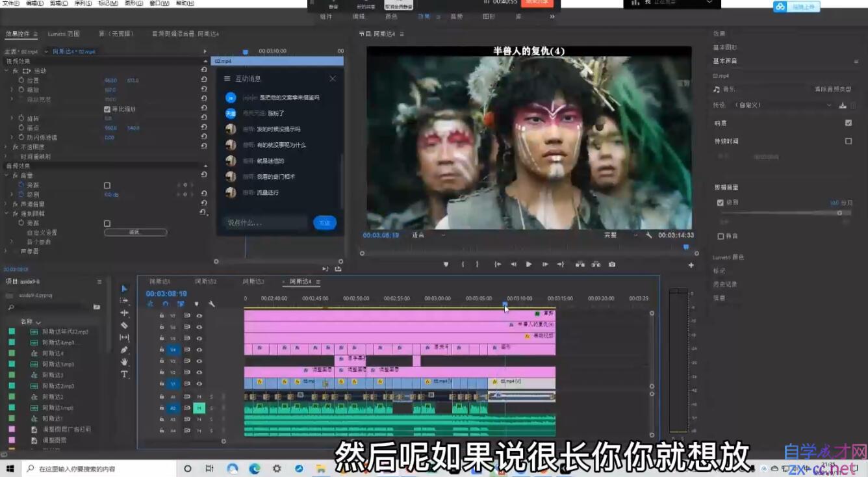868x477 pixels.
Task: Toggle lock on video track V4
Action: tap(162, 350)
